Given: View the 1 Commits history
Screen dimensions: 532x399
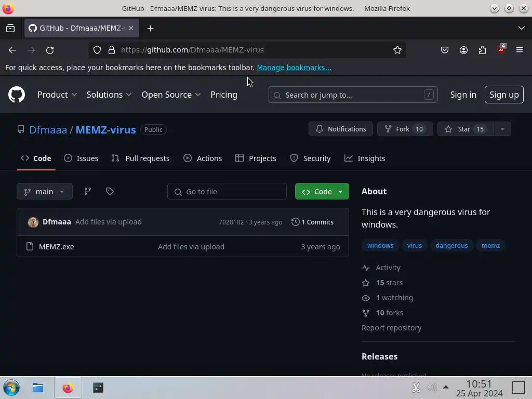Looking at the screenshot, I should [312, 222].
